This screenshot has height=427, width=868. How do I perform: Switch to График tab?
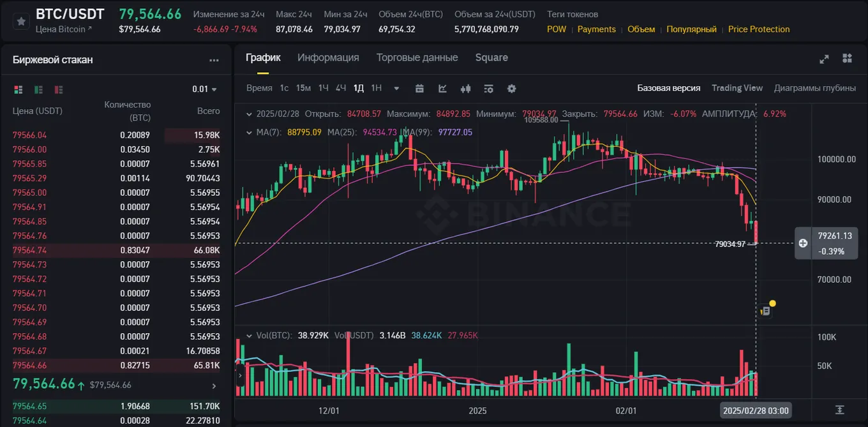263,57
